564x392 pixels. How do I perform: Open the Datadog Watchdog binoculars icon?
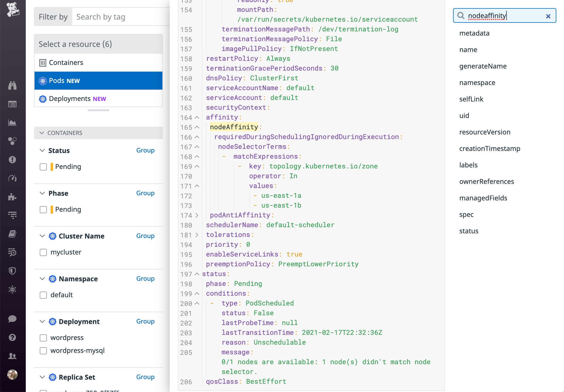(x=13, y=86)
